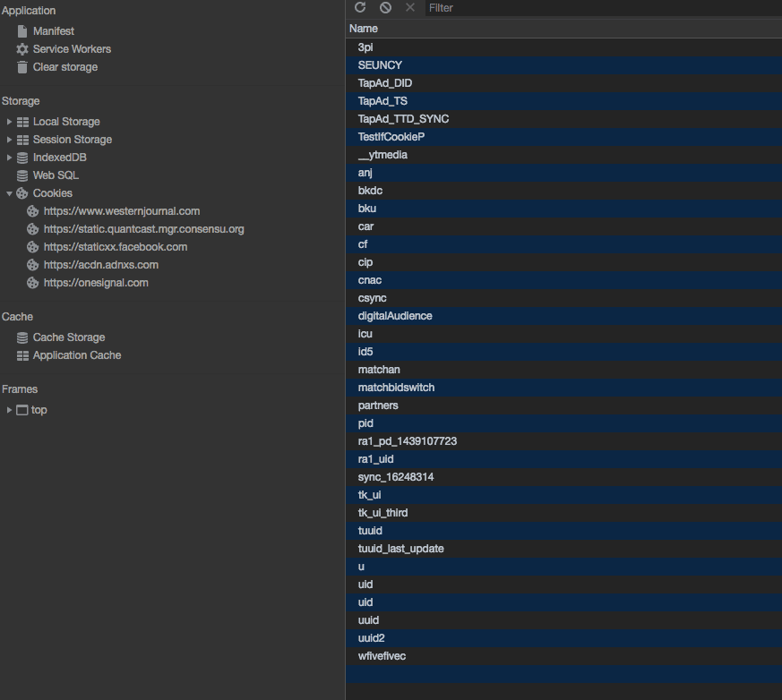
Task: Select the onesignal.com cookie origin
Action: (x=96, y=283)
